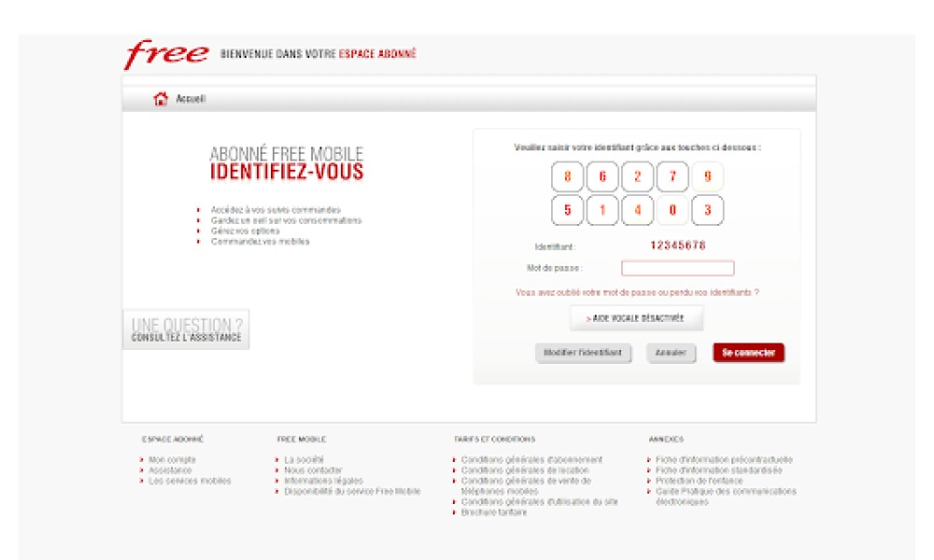Open Les services mobiles link
This screenshot has width=934, height=560.
tap(190, 482)
